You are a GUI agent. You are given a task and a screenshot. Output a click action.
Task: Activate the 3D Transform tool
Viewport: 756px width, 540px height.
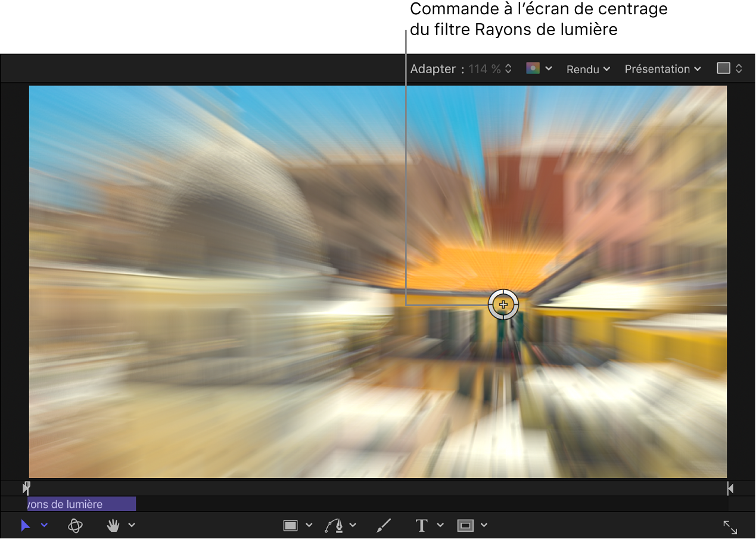coord(75,526)
